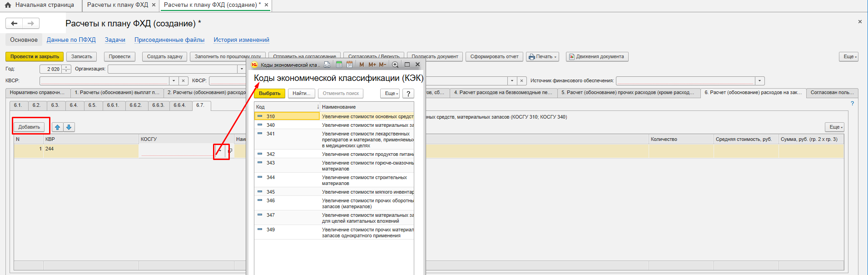Click the Добавить button

point(29,127)
